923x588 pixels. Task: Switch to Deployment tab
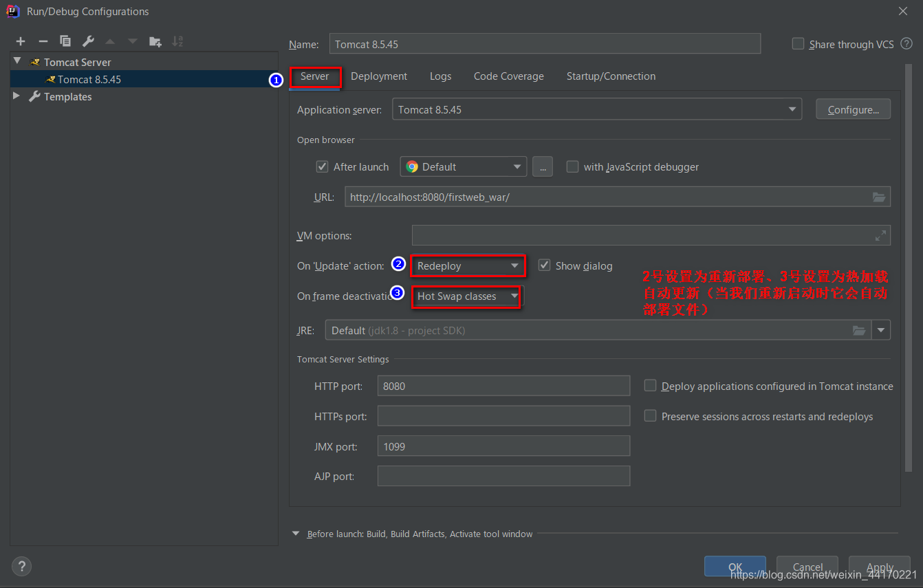pos(379,76)
